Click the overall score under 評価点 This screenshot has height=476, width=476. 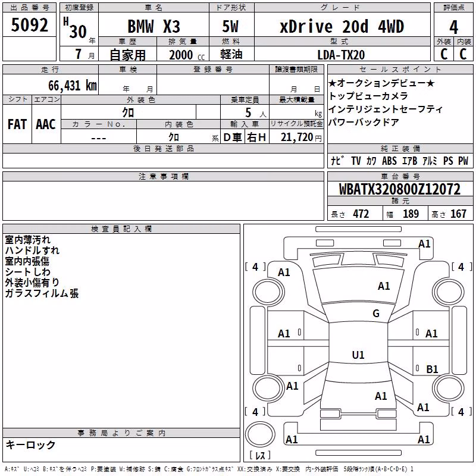click(453, 27)
